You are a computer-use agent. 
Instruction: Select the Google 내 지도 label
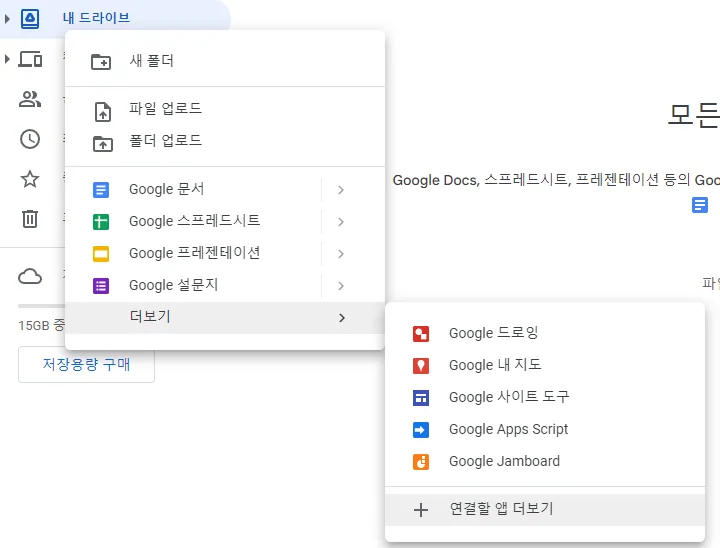[x=495, y=365]
